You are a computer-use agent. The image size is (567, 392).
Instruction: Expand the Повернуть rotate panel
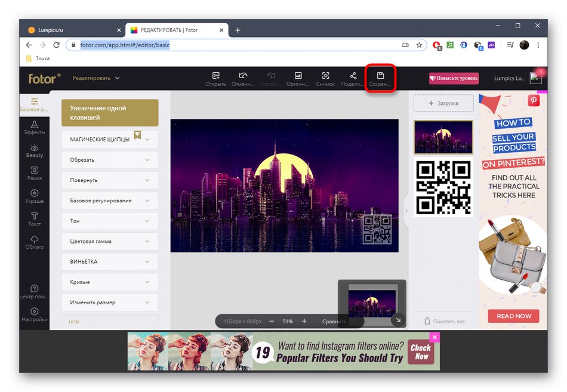tap(110, 180)
